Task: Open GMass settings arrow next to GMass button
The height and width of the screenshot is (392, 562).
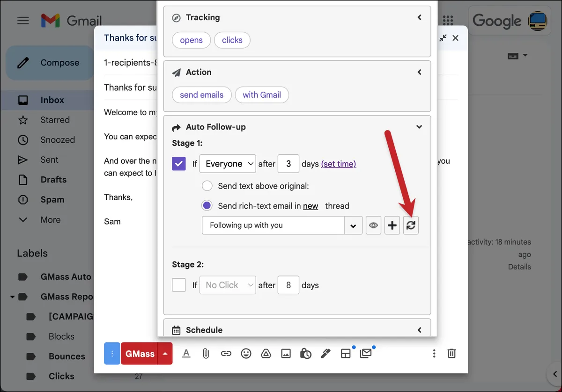Action: click(x=165, y=354)
